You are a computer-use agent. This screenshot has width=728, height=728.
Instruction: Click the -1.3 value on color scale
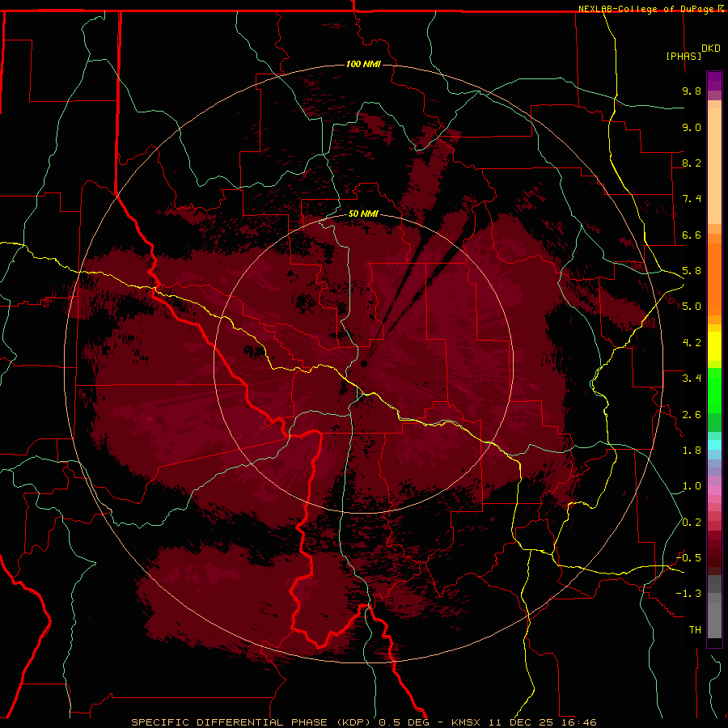tap(688, 594)
